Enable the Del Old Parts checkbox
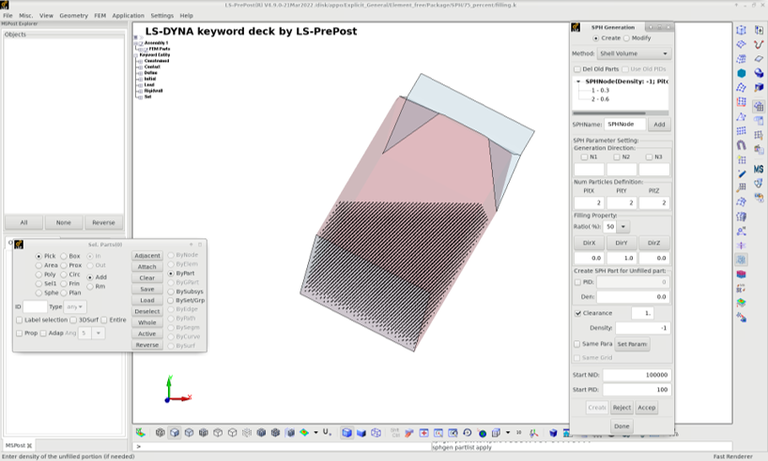The image size is (768, 461). tap(576, 69)
